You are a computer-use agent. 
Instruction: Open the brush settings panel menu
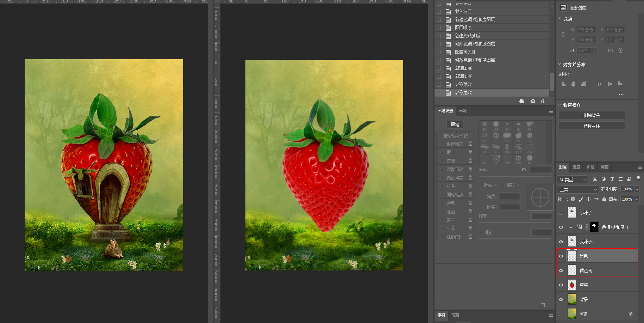(x=551, y=111)
